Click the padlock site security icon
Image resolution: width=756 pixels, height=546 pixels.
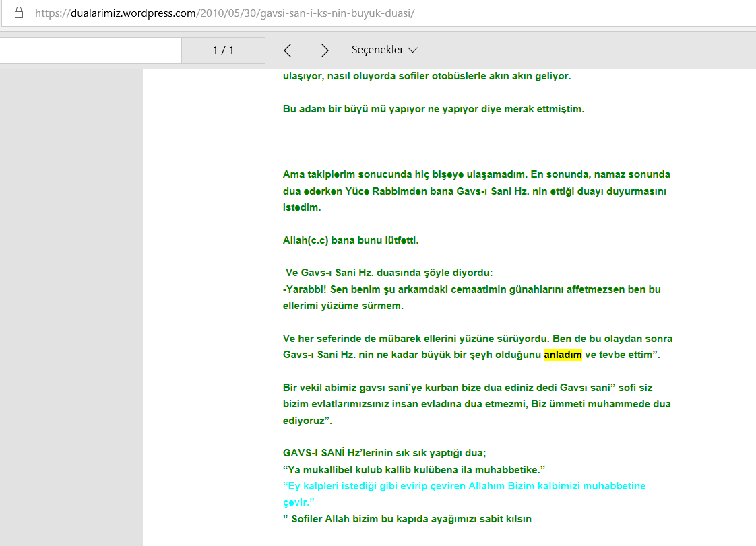tap(19, 13)
